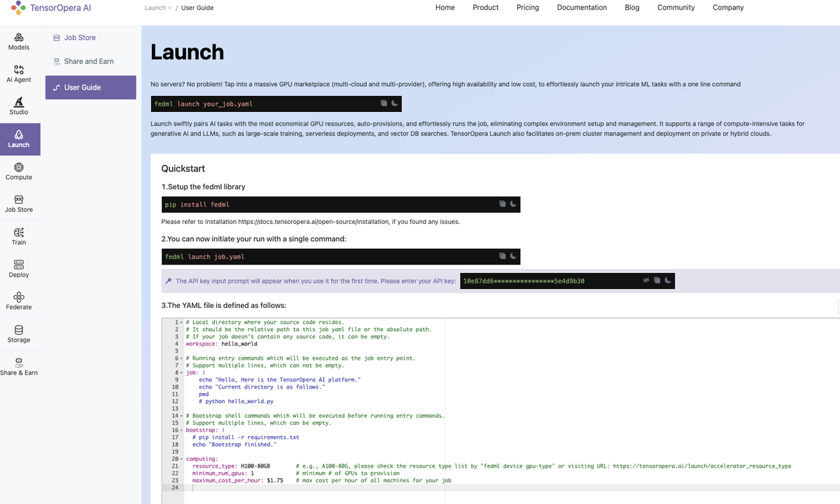
Task: Reveal the masked API key
Action: (646, 280)
